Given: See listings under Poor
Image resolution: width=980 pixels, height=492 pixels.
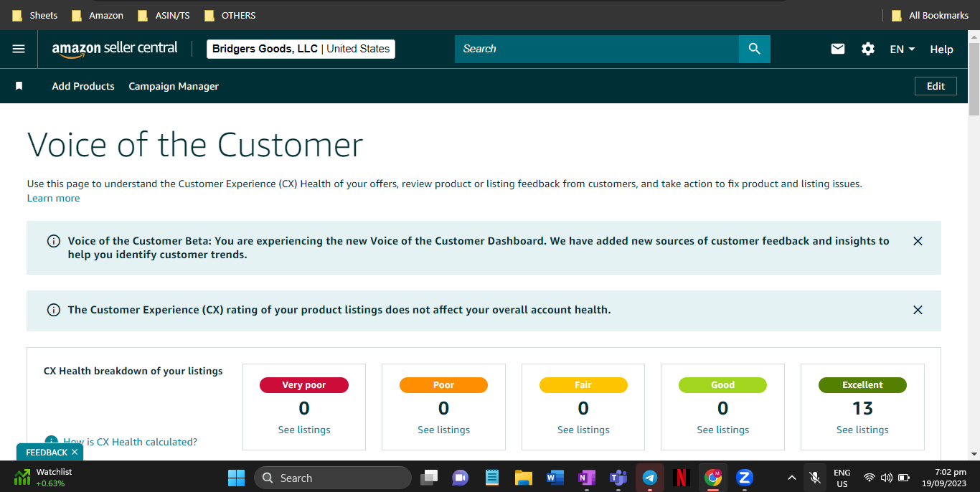Looking at the screenshot, I should pyautogui.click(x=443, y=430).
